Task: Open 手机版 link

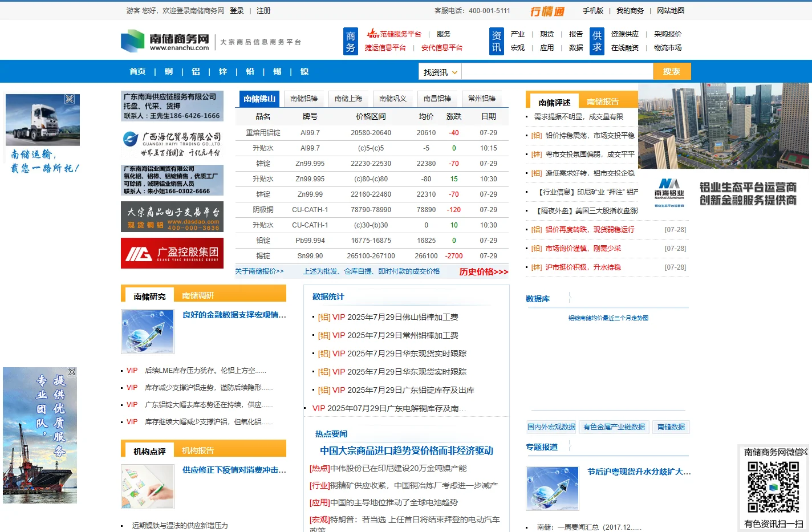Action: (x=593, y=11)
